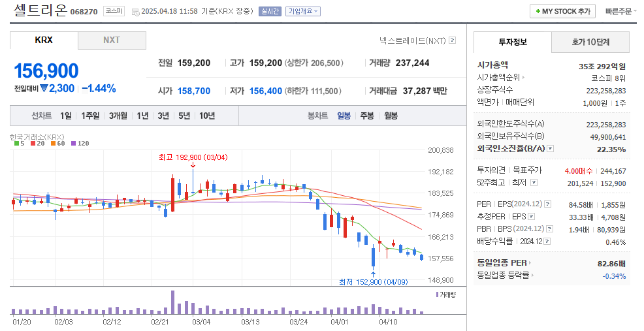Select 월봉 candlestick chart

[x=391, y=116]
